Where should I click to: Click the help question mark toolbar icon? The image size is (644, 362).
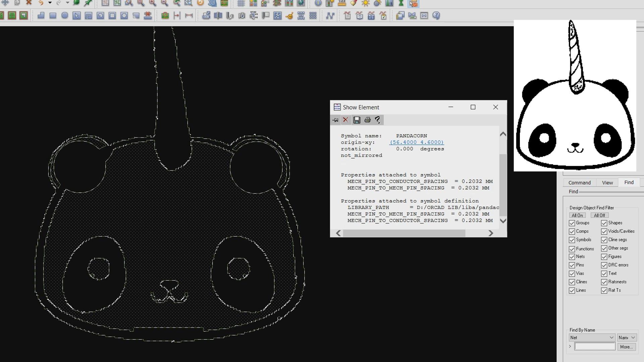(436, 16)
